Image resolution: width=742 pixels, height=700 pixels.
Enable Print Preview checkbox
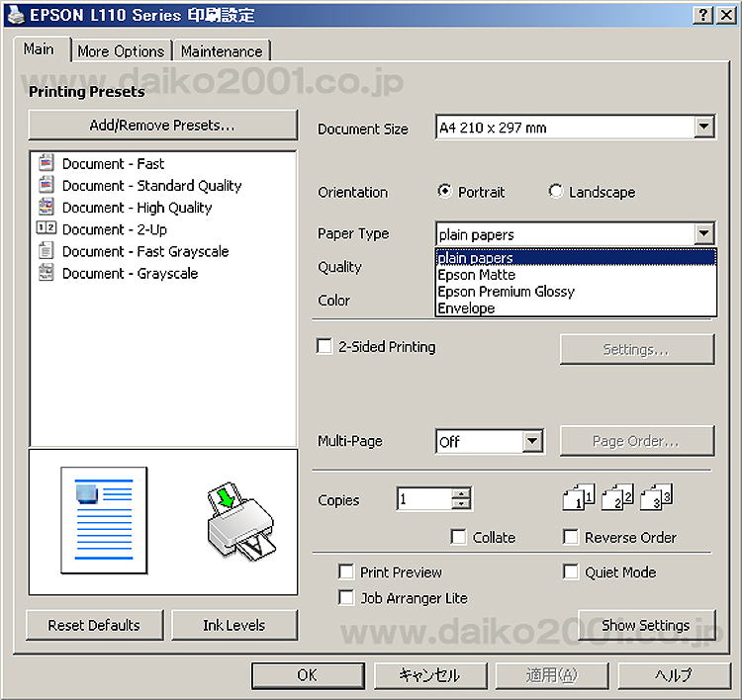click(x=346, y=571)
